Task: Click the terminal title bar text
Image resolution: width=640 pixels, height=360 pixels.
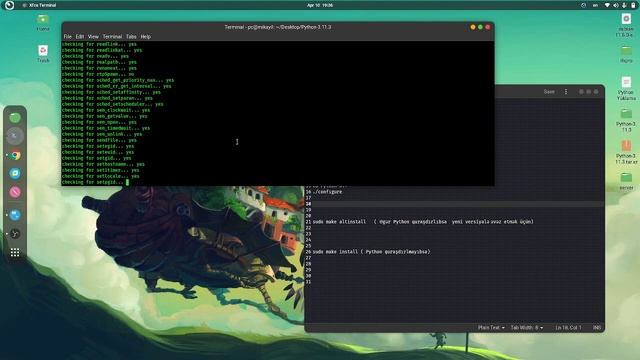Action: [x=278, y=27]
